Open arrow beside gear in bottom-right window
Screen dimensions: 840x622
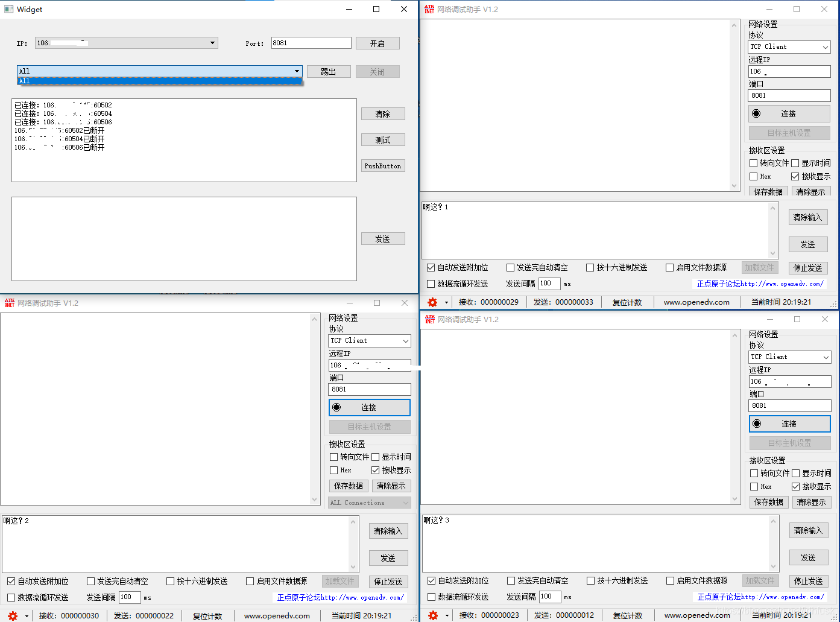(447, 615)
